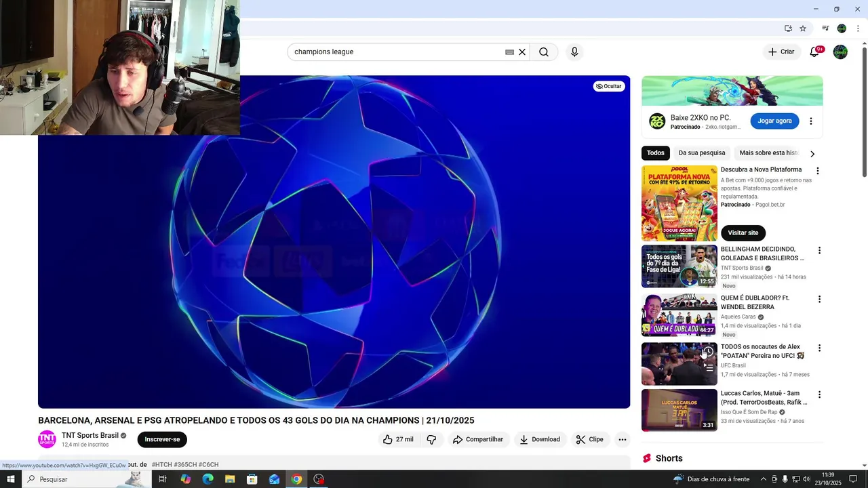Viewport: 868px width, 488px height.
Task: Install app icon in address bar
Action: pos(788,28)
